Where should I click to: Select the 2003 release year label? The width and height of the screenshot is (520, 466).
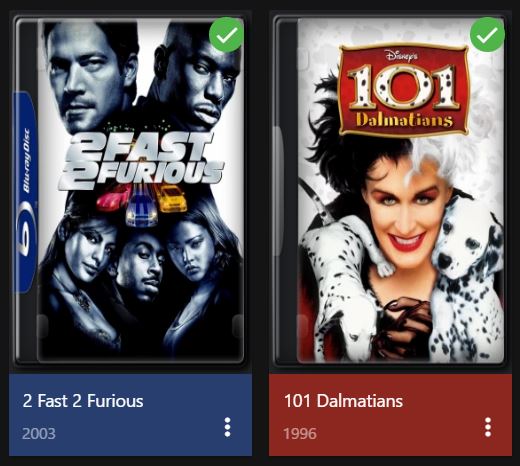coord(39,434)
